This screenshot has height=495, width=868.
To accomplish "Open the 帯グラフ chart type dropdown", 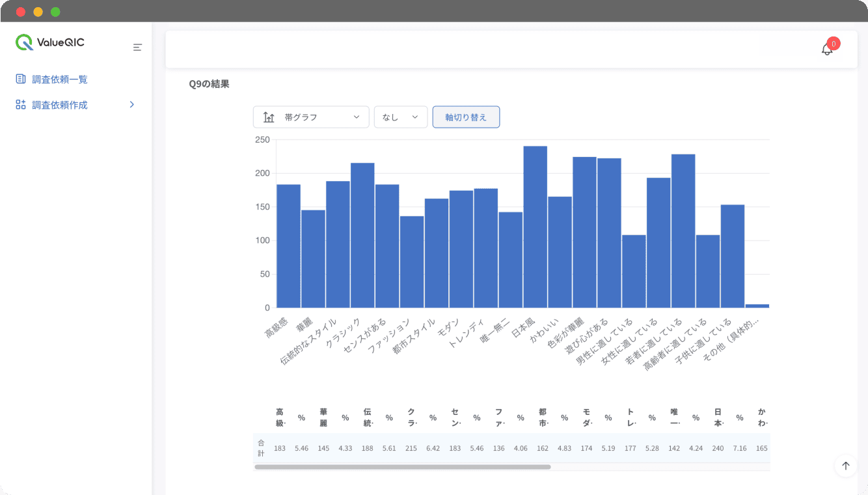I will [311, 117].
